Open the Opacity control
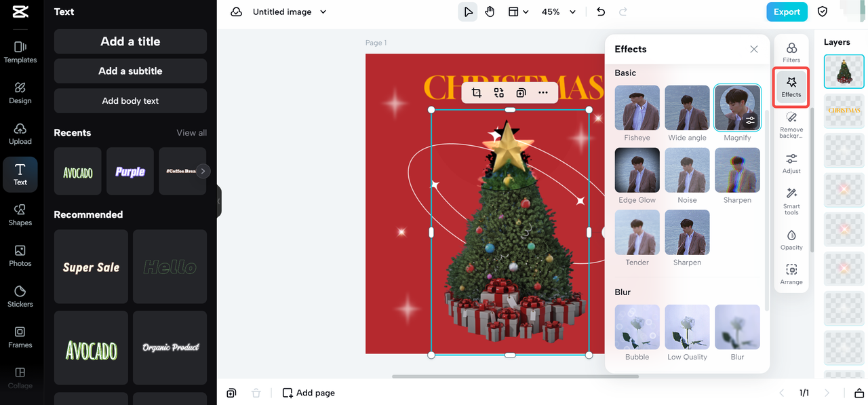Image resolution: width=868 pixels, height=405 pixels. (791, 239)
